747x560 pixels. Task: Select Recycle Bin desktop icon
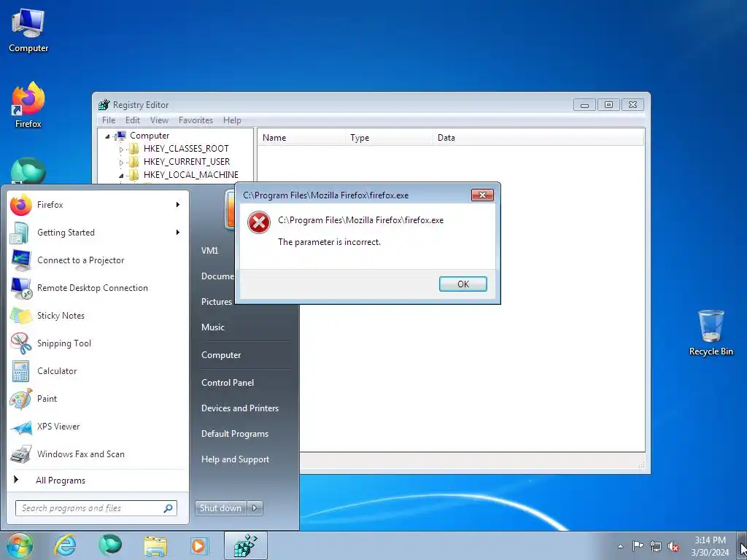tap(711, 332)
